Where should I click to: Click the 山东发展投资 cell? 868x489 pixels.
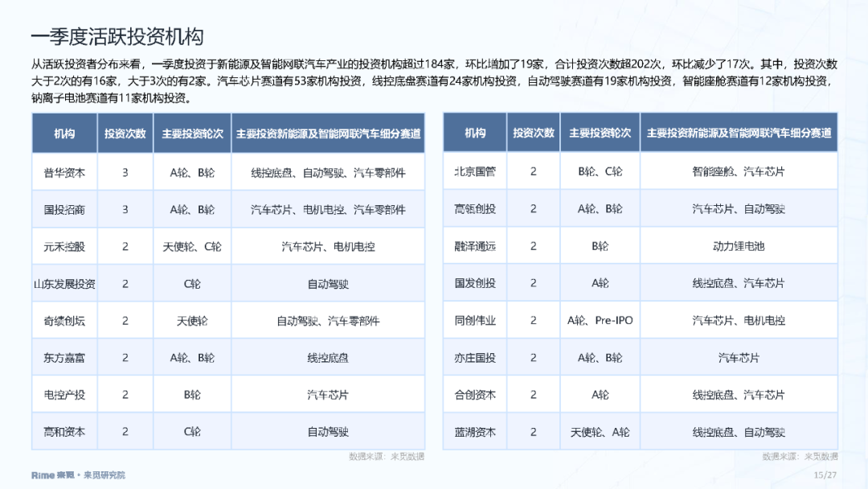point(64,284)
